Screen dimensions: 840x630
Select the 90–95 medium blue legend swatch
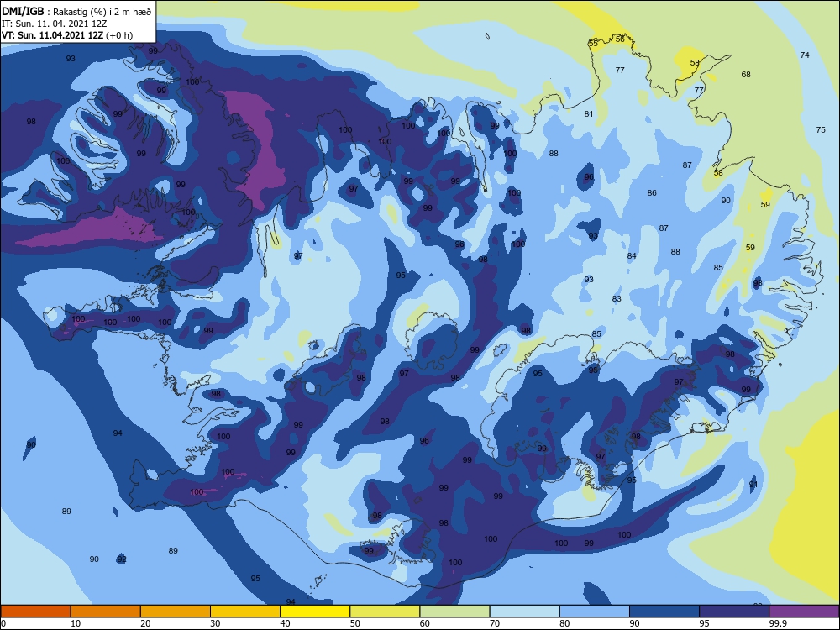click(x=664, y=612)
